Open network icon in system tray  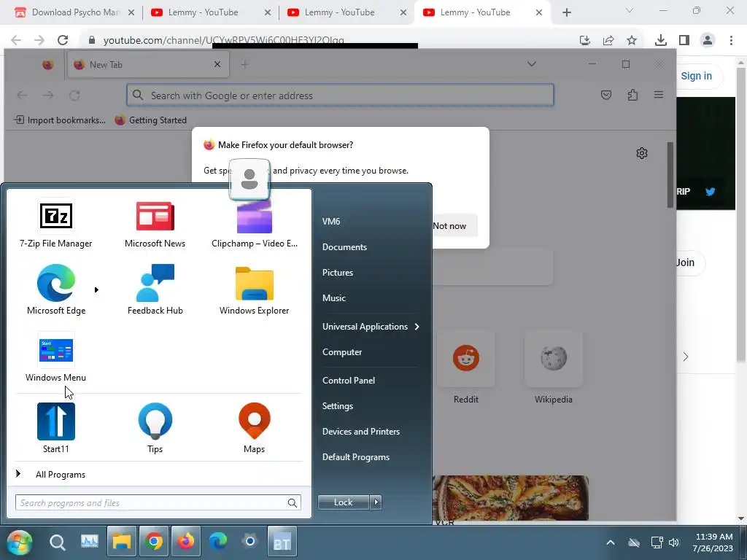(x=657, y=542)
